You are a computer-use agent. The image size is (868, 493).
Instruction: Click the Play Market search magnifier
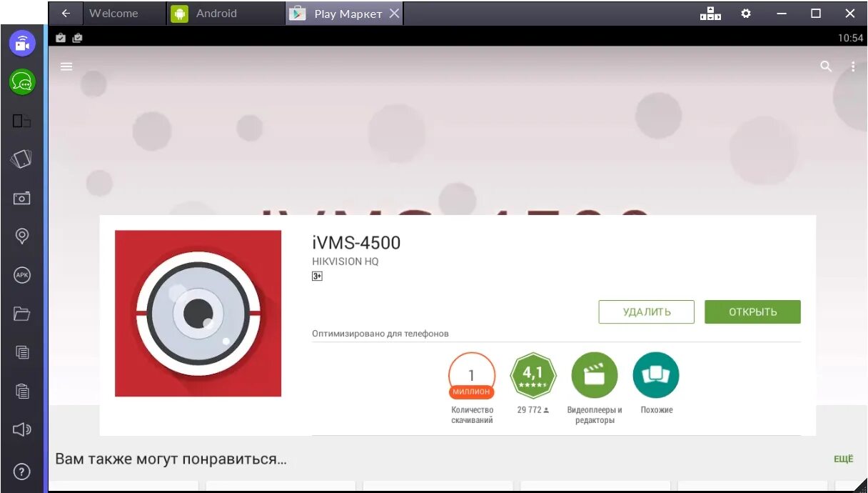click(x=826, y=66)
